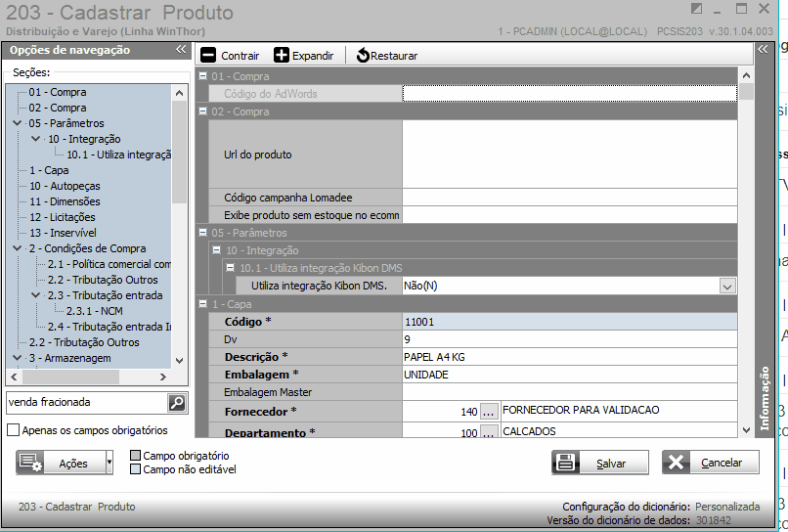This screenshot has height=532, width=788.
Task: Collapse 05 - Parâmetros grid section
Action: [x=203, y=233]
